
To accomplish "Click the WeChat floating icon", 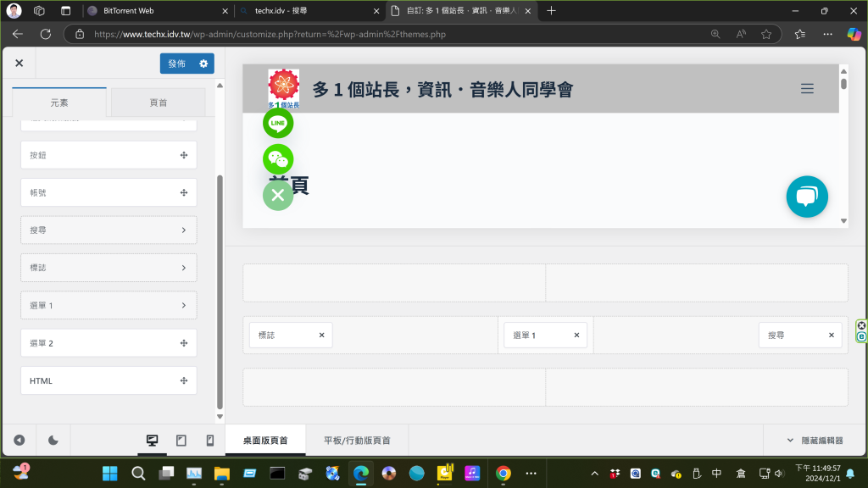I will pyautogui.click(x=278, y=159).
